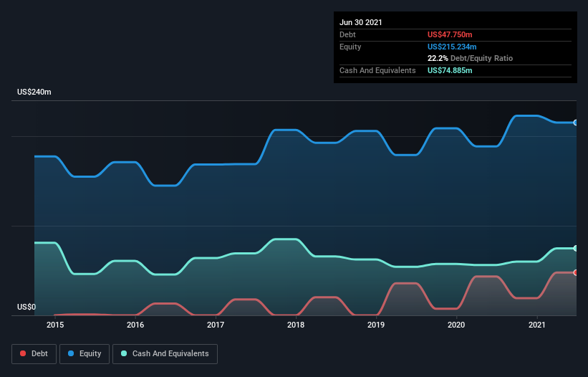Screen dimensions: 588x377
Task: Click the US$0 axis label
Action: point(26,307)
